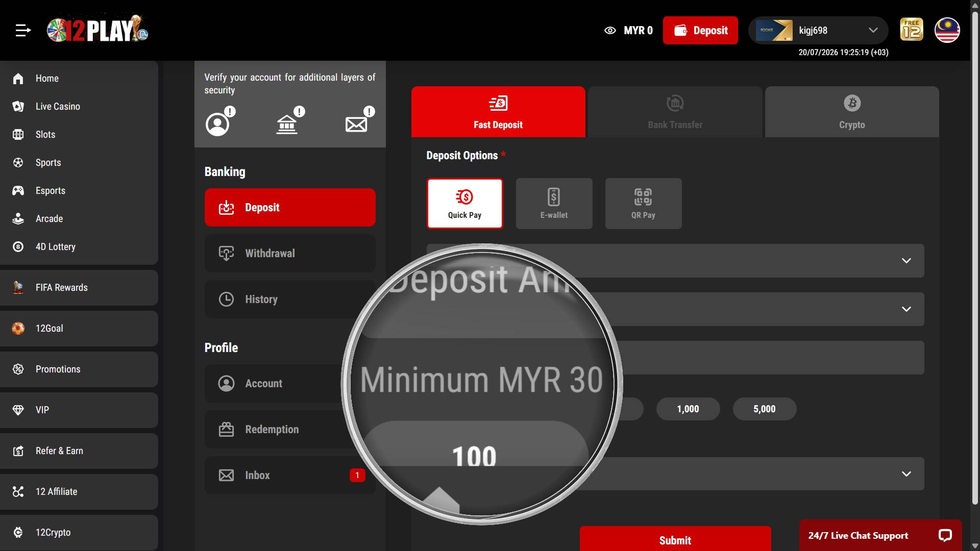
Task: Click the 12Crypto icon
Action: 18,533
